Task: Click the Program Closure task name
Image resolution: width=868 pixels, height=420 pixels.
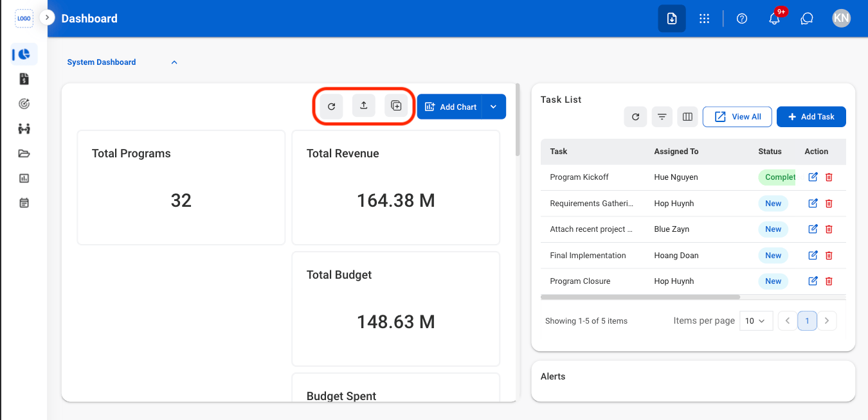Action: coord(580,281)
